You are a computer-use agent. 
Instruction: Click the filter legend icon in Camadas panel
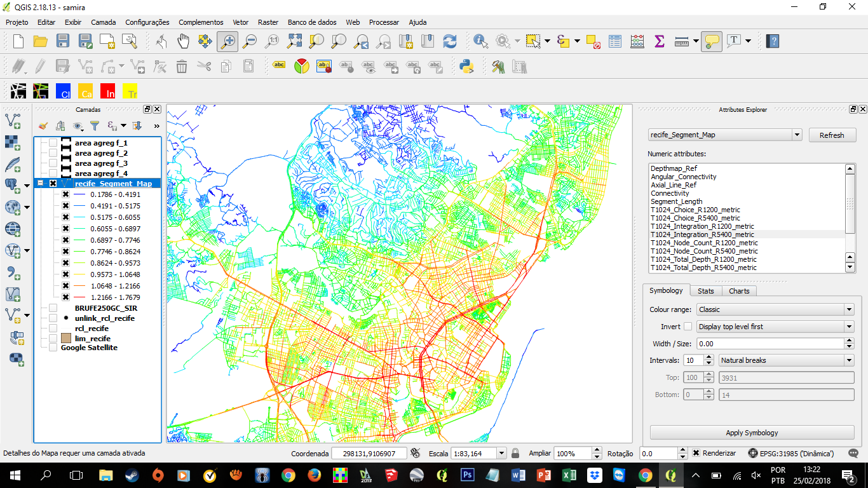point(93,126)
